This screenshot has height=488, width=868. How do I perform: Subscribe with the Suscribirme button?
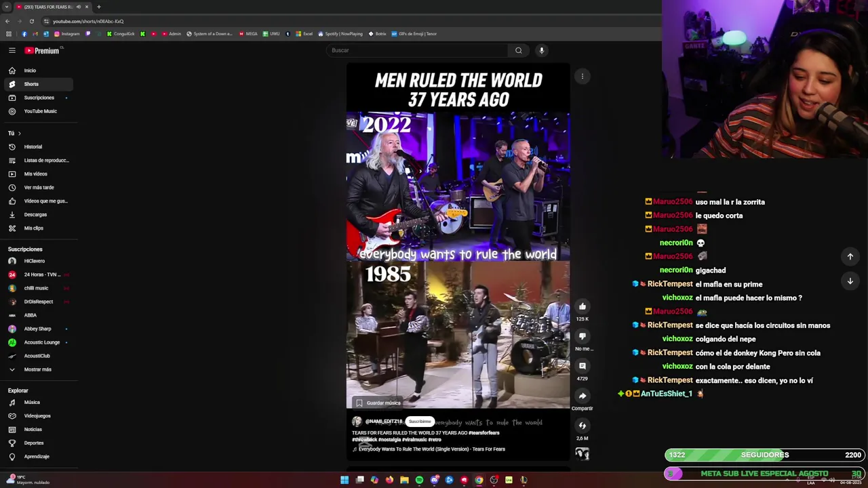click(x=420, y=422)
